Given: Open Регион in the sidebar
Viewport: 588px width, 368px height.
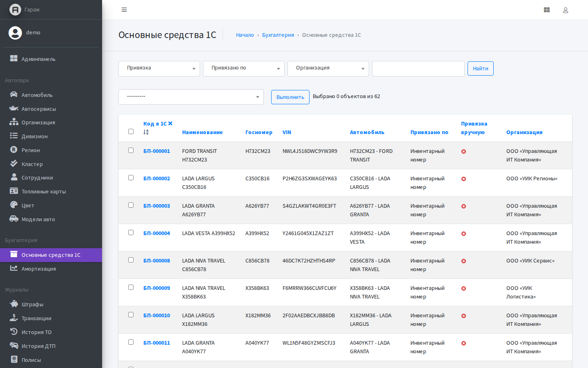Looking at the screenshot, I should (51, 150).
